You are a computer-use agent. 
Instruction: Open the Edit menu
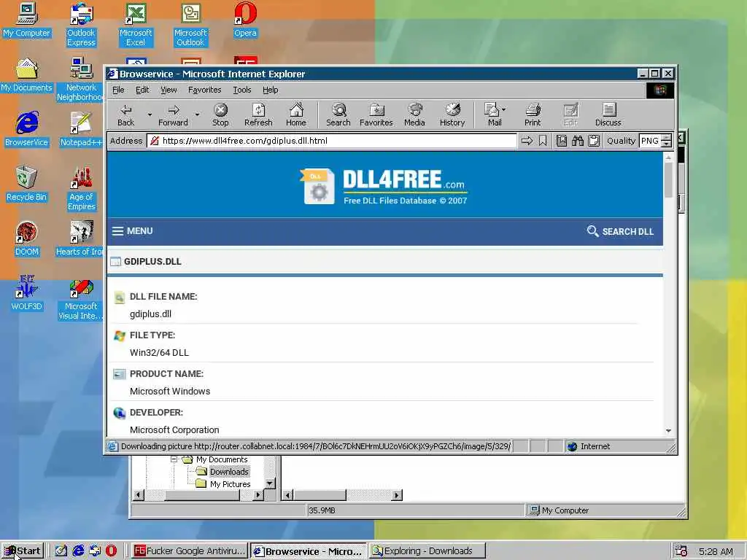point(142,90)
